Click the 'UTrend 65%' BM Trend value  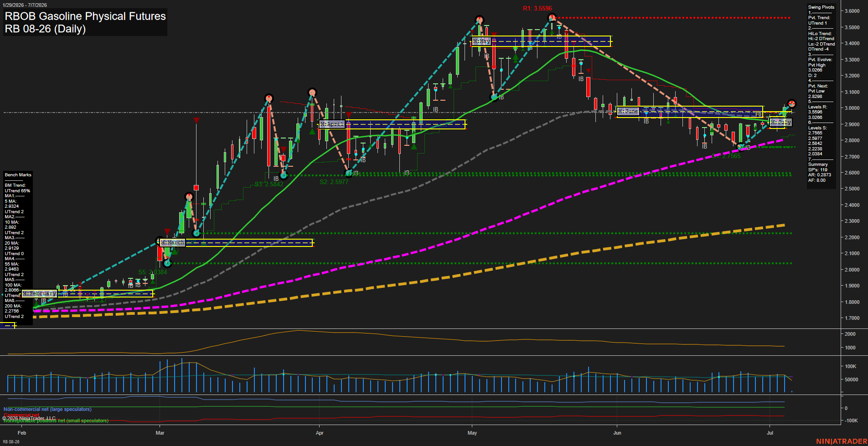[17, 191]
